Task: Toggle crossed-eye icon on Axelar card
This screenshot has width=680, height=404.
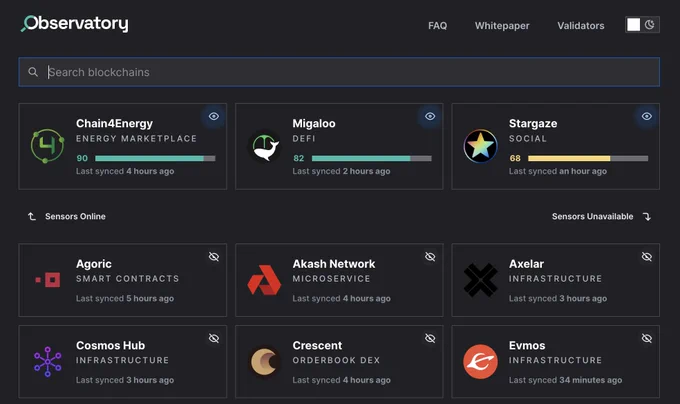Action: [x=647, y=257]
